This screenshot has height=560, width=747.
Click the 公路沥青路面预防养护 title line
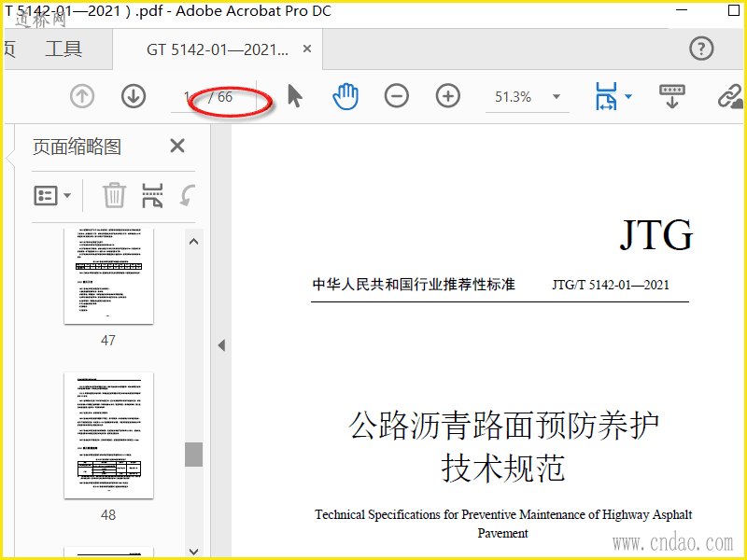[503, 426]
